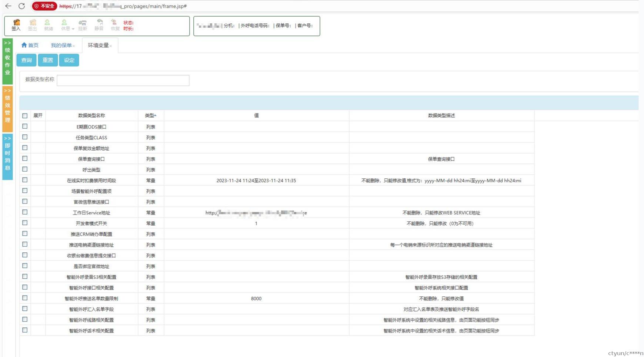This screenshot has height=357, width=644.
Task: Check the 智能外呼录音S3相关配置 row checkbox
Action: pos(25,276)
